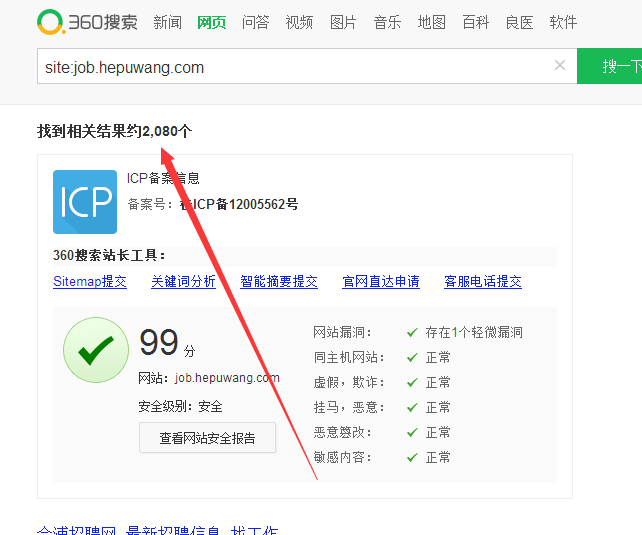Open the 百科 tab
Viewport: 642px width, 535px height.
(x=475, y=22)
